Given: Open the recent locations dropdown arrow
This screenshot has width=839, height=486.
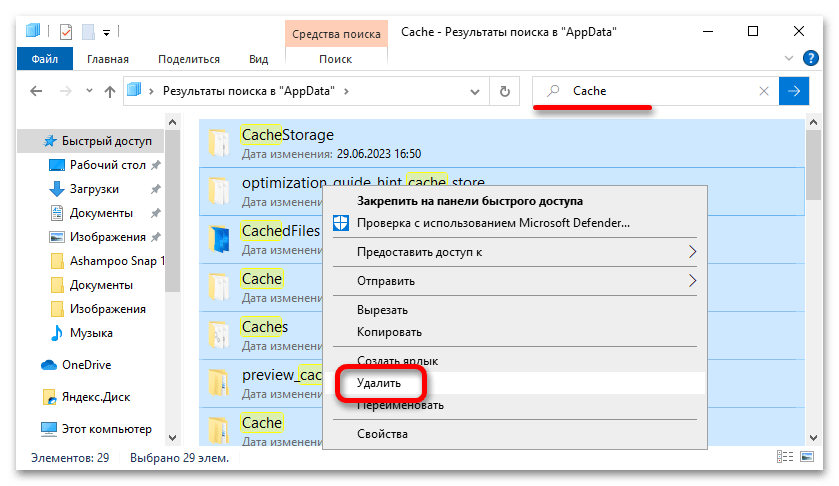Looking at the screenshot, I should (x=87, y=91).
